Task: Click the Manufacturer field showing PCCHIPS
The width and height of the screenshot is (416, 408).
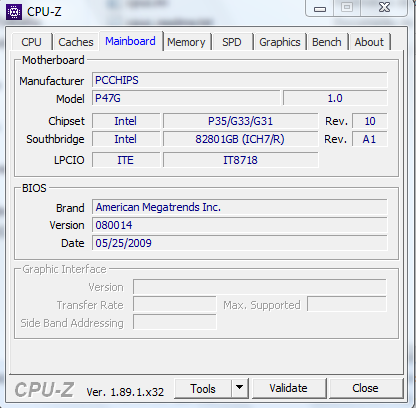Action: click(x=240, y=80)
